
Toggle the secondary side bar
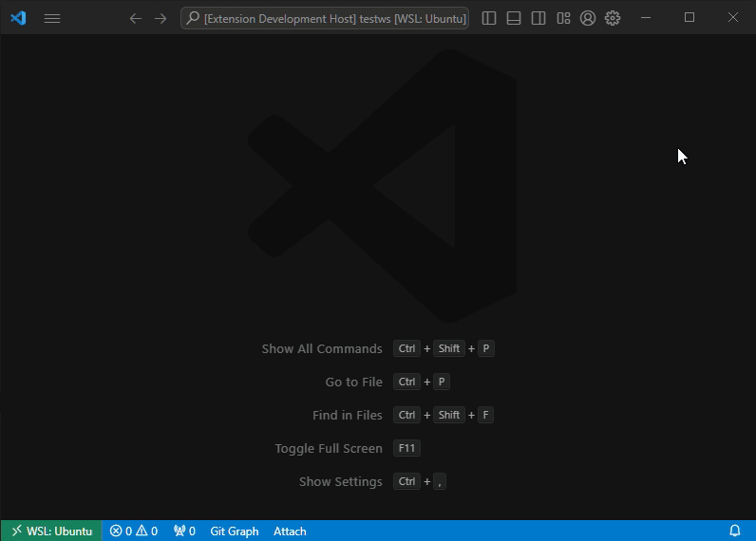539,18
